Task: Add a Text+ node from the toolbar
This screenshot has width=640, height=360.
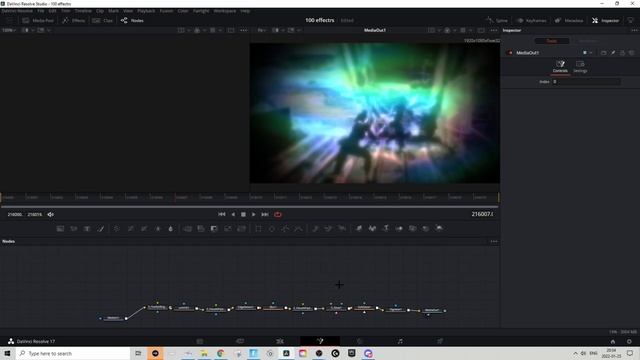Action: 87,229
